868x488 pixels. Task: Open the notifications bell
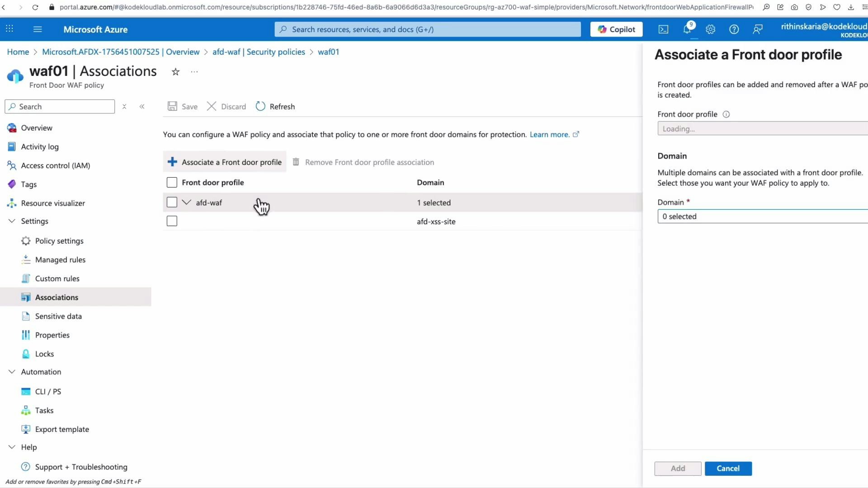(687, 29)
